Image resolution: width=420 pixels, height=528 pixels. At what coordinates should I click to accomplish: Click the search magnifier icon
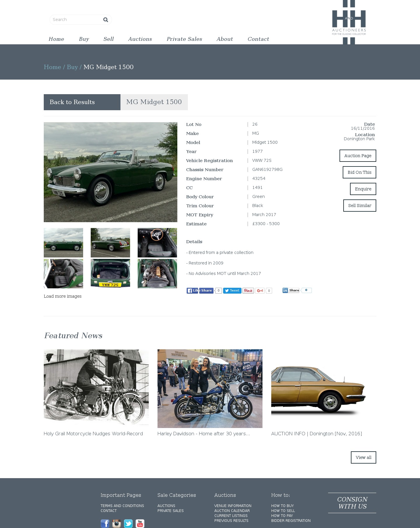click(106, 20)
